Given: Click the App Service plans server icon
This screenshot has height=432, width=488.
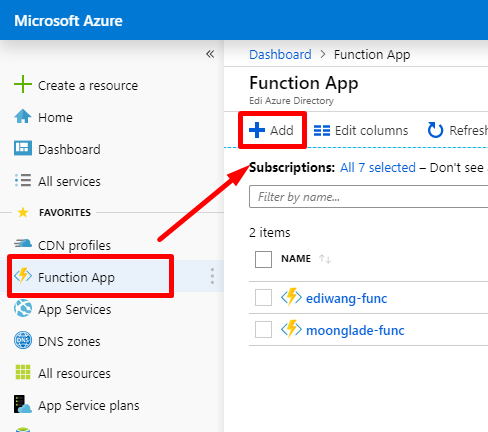Looking at the screenshot, I should (23, 404).
